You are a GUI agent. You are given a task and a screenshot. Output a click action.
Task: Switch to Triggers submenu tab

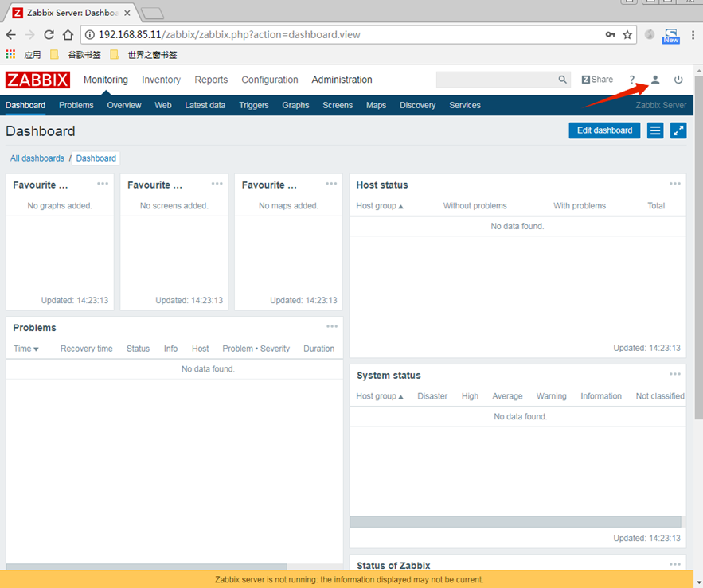click(254, 105)
